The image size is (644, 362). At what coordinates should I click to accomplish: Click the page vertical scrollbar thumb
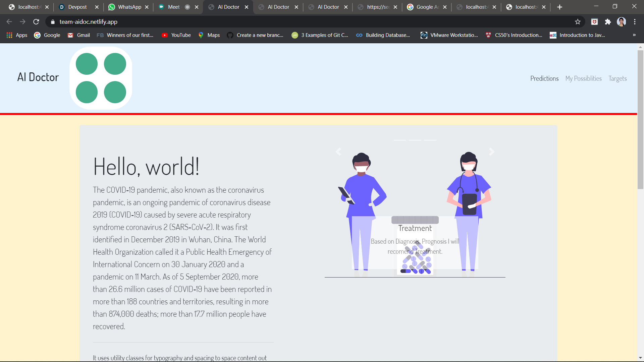[640, 119]
